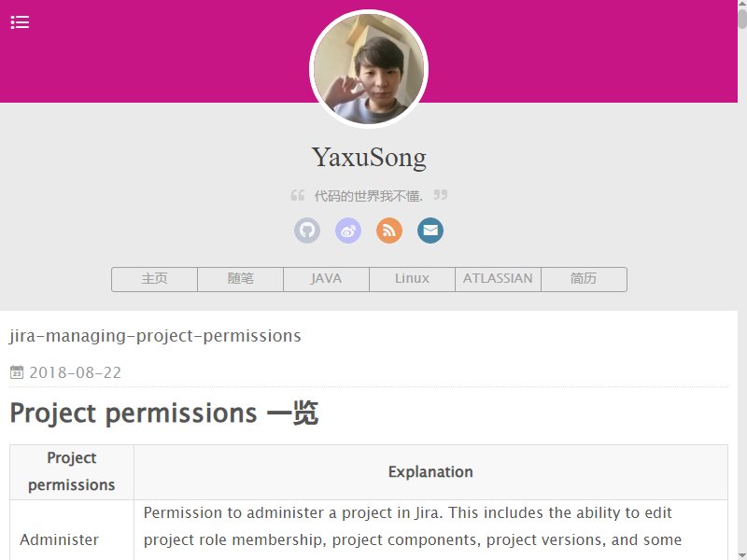Click the Explanation column header
The height and width of the screenshot is (560, 747).
click(x=430, y=472)
